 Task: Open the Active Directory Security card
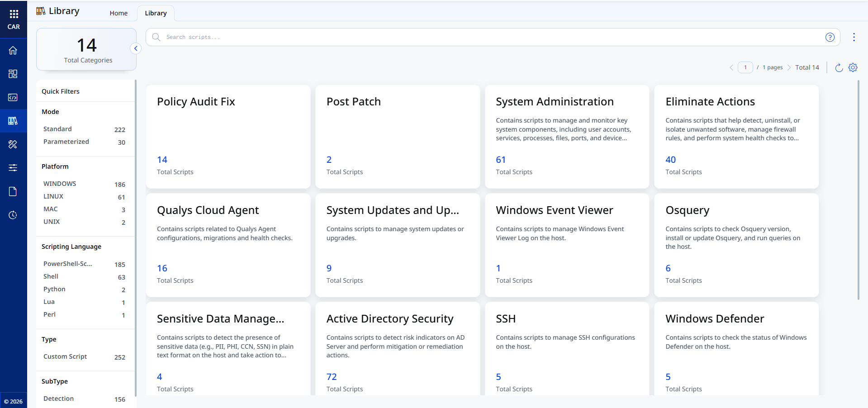pos(398,349)
